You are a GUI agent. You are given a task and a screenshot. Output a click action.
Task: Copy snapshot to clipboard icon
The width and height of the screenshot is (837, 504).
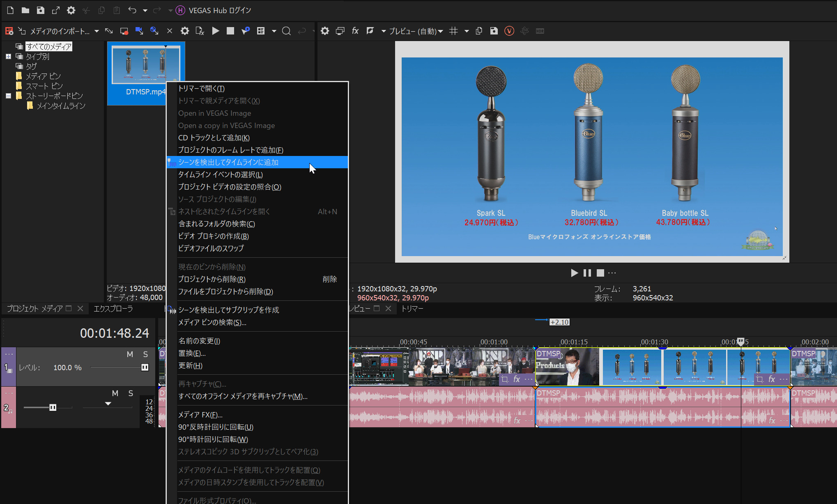click(x=479, y=31)
